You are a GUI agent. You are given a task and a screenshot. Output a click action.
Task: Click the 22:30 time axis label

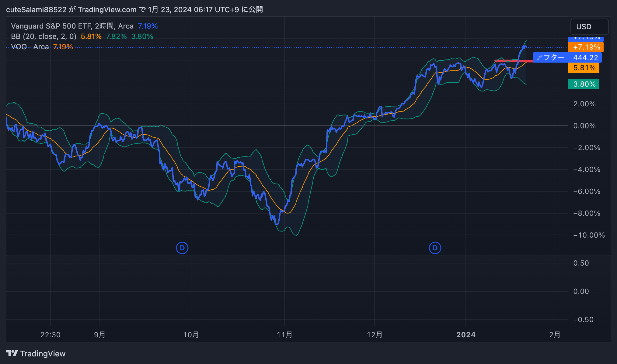[51, 335]
